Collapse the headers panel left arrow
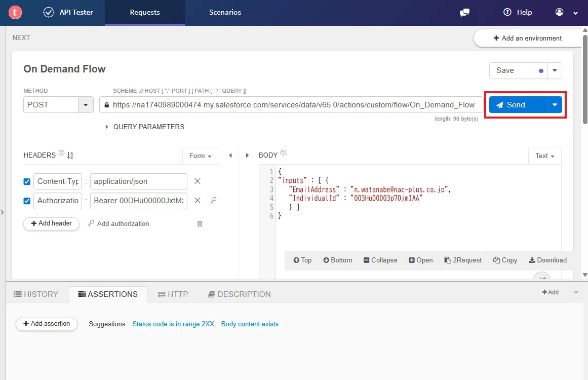Screen dimensions: 588x380 [x=230, y=156]
